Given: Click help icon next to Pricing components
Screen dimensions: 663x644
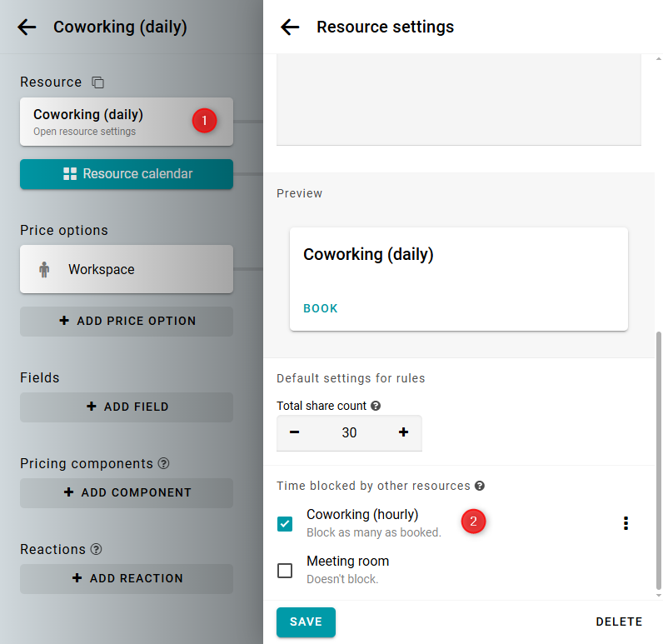Looking at the screenshot, I should (164, 463).
